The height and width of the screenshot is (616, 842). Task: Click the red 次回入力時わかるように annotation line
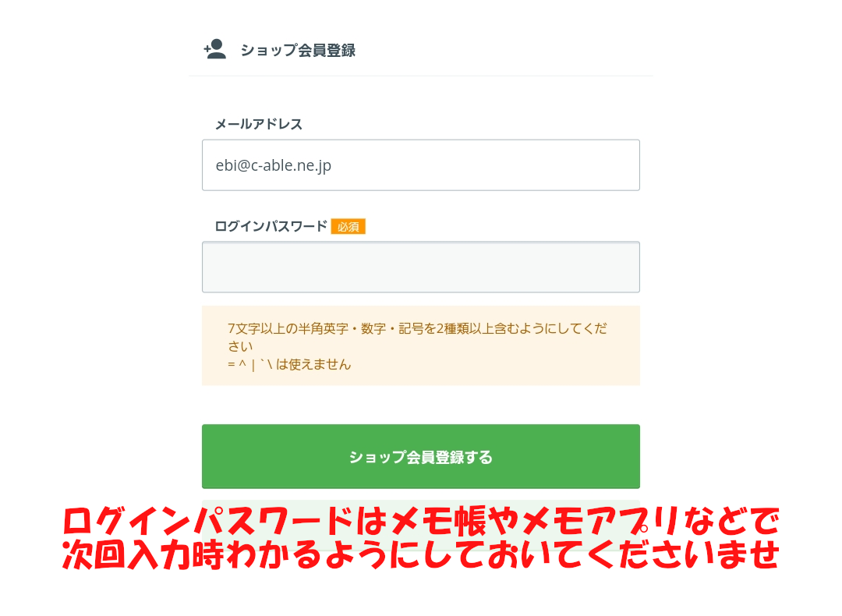point(421,554)
